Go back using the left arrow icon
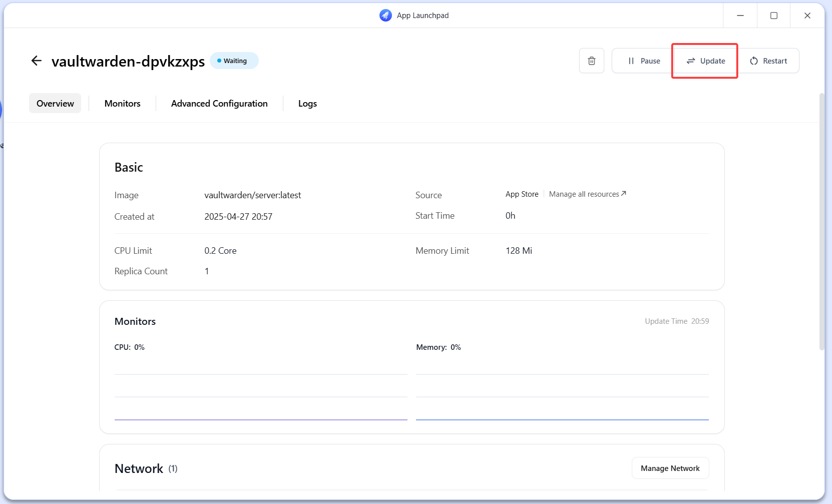 [x=36, y=61]
